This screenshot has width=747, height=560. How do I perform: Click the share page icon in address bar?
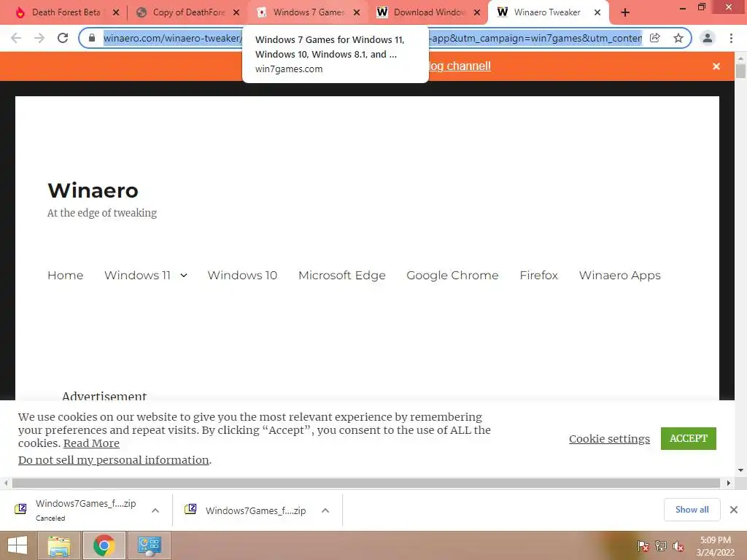(655, 38)
